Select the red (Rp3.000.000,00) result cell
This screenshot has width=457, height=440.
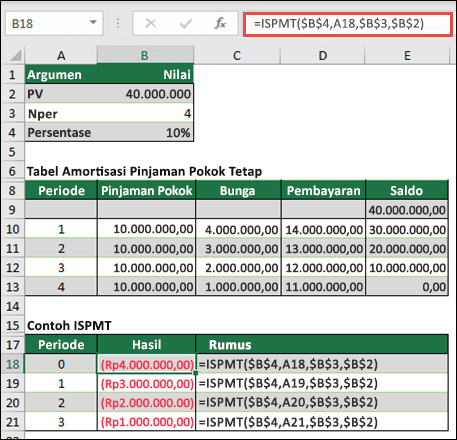147,383
